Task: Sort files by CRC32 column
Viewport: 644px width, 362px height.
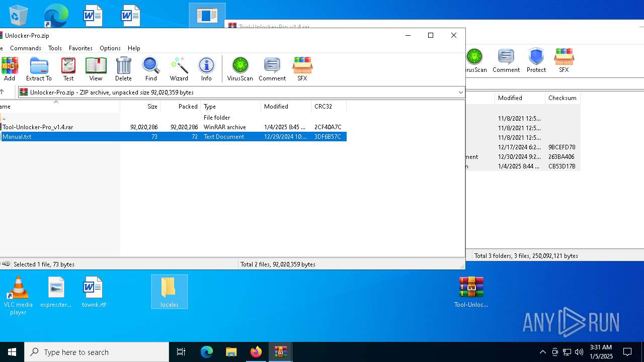Action: tap(329, 107)
